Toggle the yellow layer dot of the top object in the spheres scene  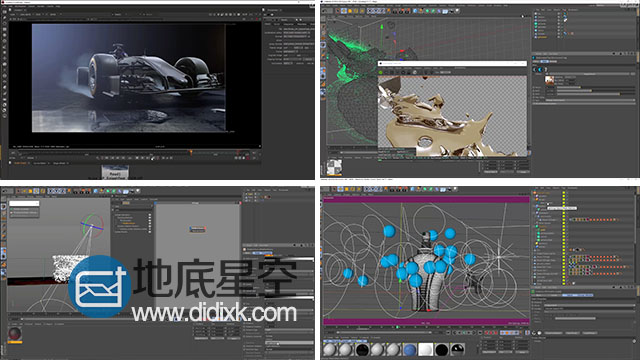tap(564, 193)
